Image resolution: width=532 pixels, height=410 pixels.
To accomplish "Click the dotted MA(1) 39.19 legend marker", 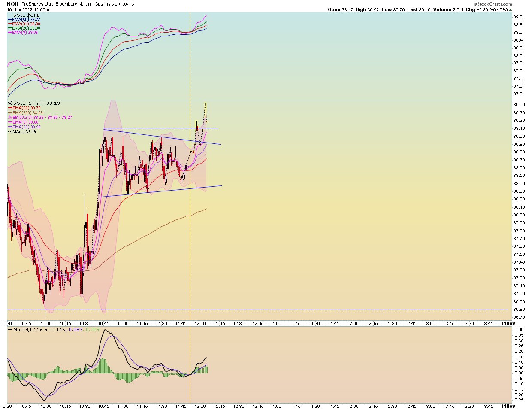I will (10, 132).
